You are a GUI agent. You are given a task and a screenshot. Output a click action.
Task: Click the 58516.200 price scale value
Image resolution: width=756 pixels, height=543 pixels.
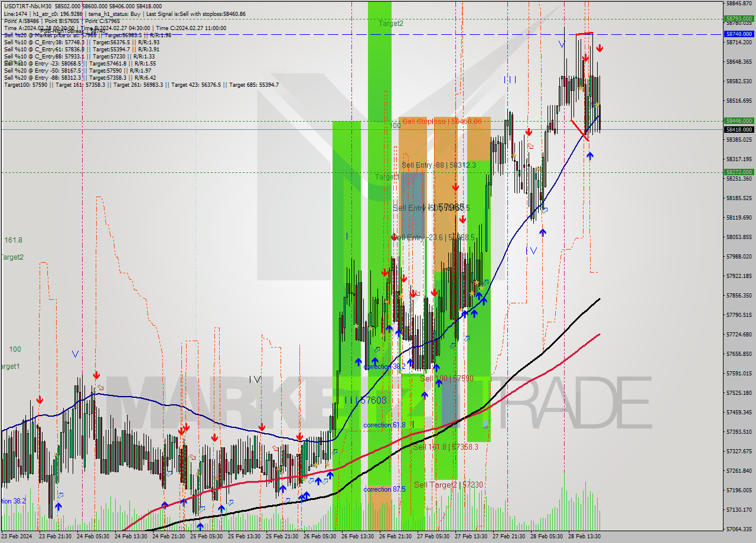tap(739, 100)
